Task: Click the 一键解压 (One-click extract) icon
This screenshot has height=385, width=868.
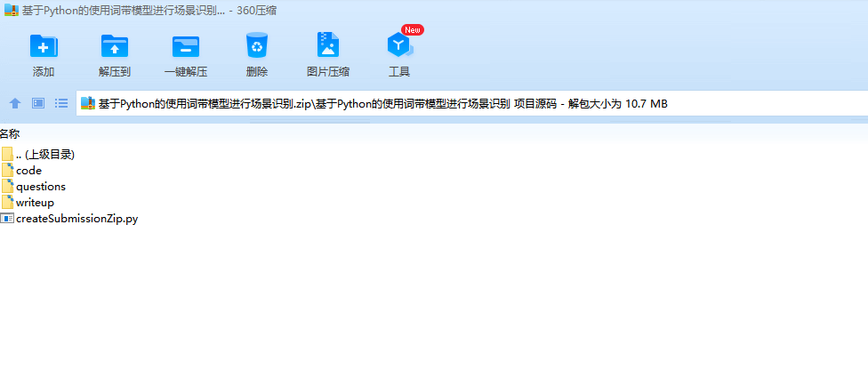Action: click(186, 46)
